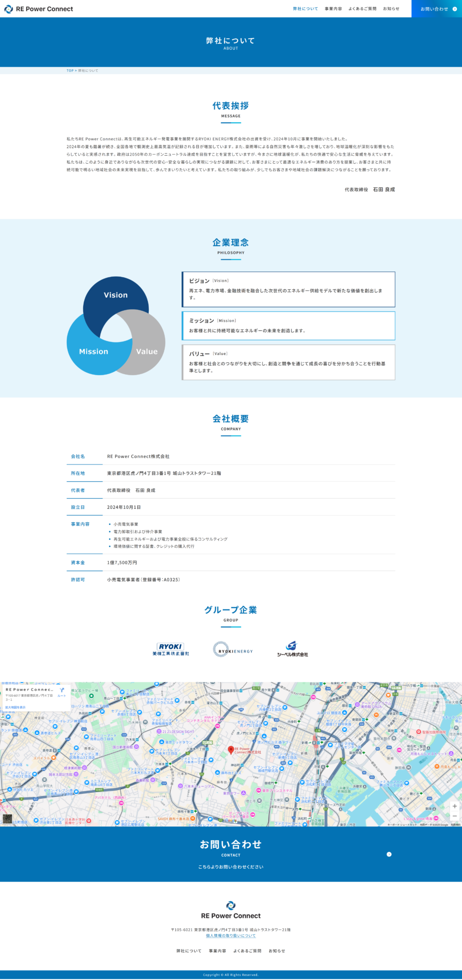Click the 聖路加国際病院 hospital marker

(x=419, y=731)
